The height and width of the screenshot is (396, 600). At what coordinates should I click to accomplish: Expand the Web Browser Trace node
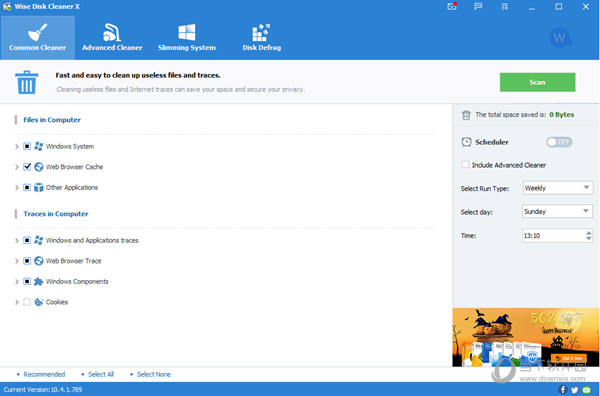tap(16, 261)
